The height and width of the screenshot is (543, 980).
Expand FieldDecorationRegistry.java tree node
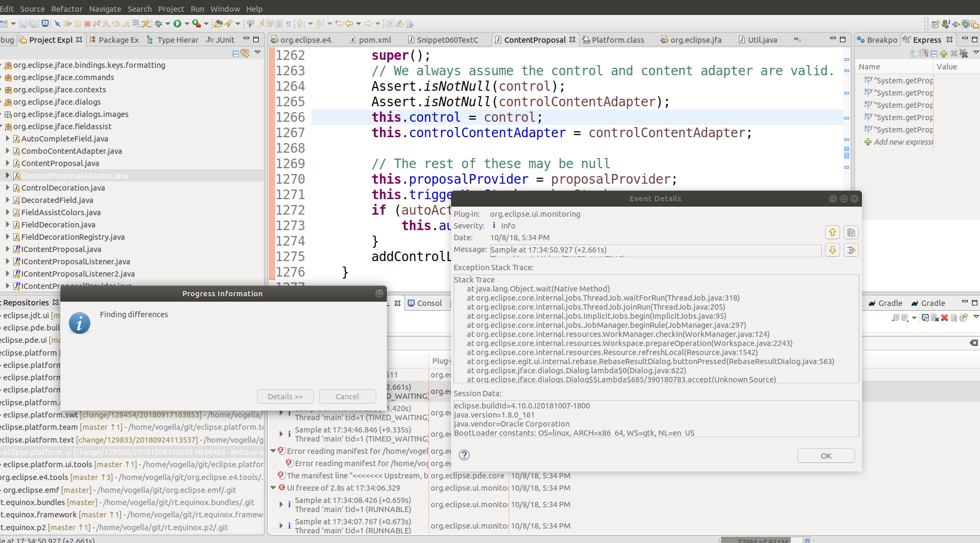click(7, 237)
